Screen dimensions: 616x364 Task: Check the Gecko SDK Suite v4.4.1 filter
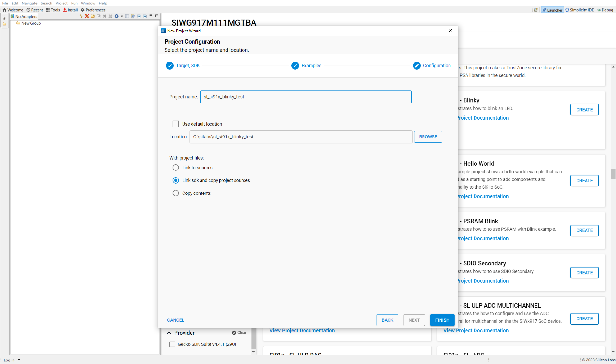[x=172, y=344]
